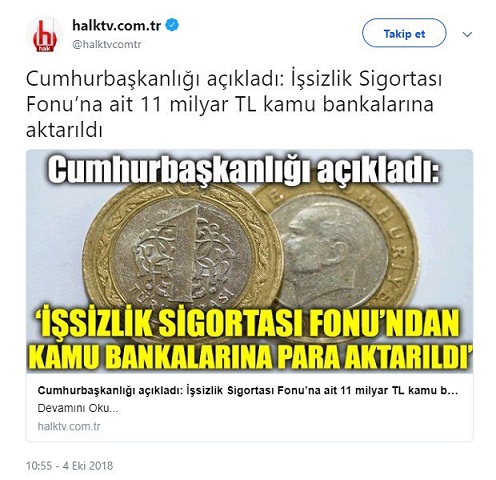
Task: Open the halktv.com.tr display name
Action: 117,25
